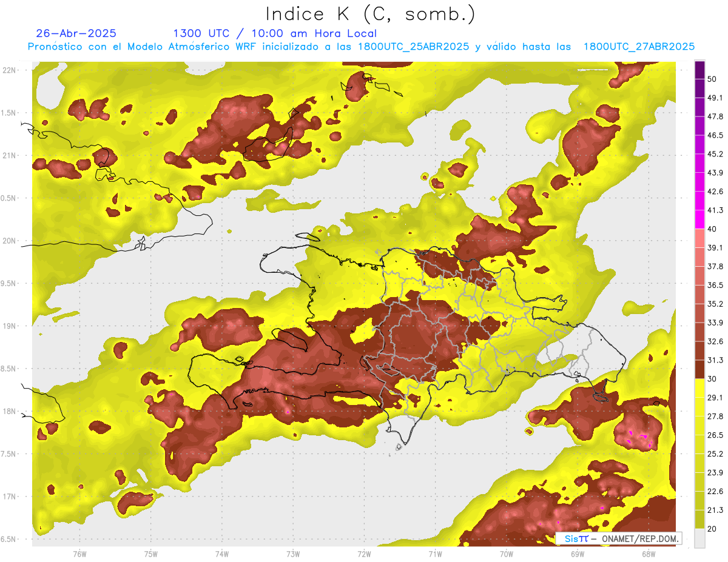
Task: Click the color scale label '26.5'
Action: click(715, 435)
